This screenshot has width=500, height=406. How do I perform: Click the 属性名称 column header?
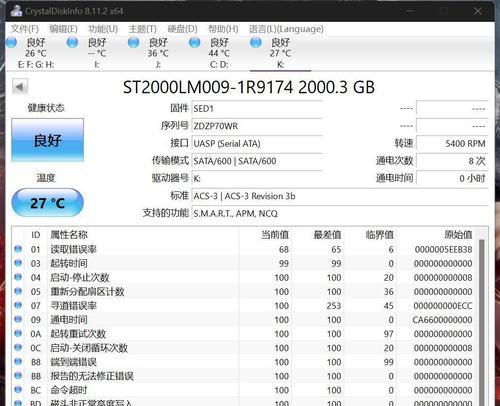(x=69, y=235)
